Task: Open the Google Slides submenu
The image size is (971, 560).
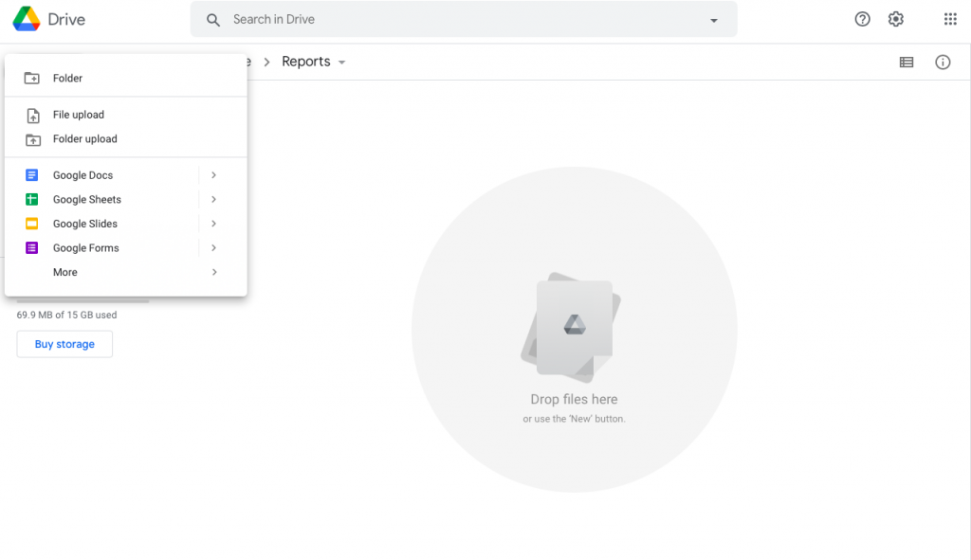Action: coord(213,224)
